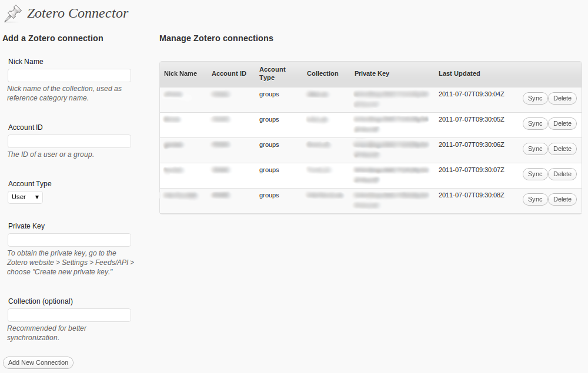Click into the Account ID text box

point(69,141)
